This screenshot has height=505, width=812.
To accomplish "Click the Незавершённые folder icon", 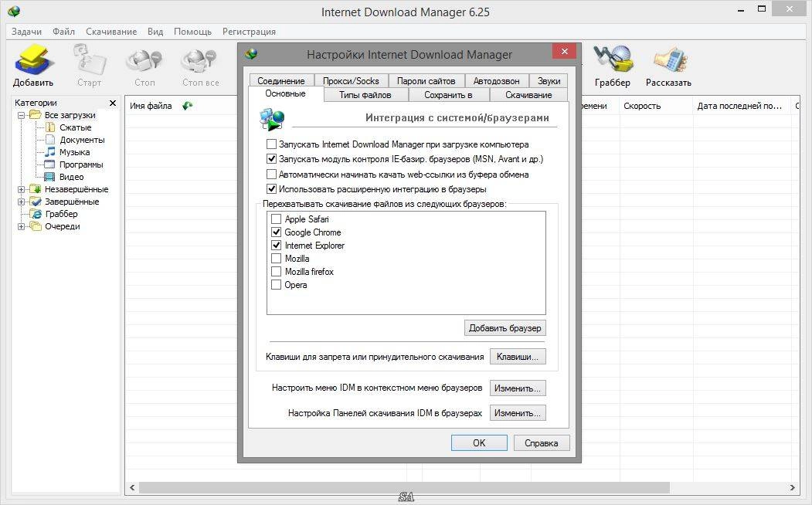I will (x=36, y=189).
